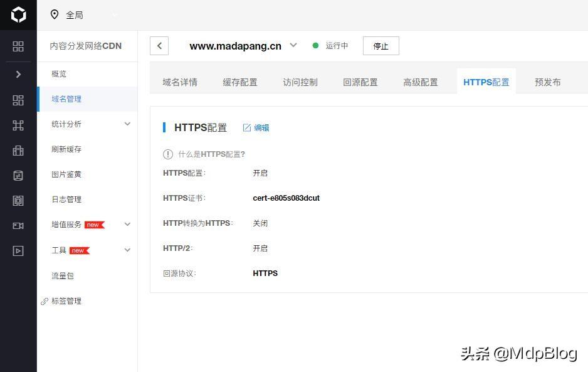Open 日志管理 in the sidebar

[x=66, y=199]
